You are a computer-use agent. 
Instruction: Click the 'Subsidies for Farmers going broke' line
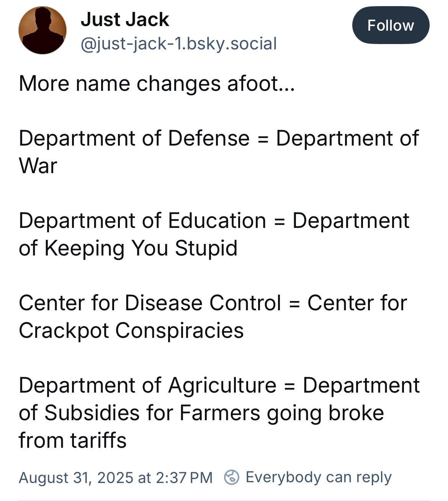(214, 413)
